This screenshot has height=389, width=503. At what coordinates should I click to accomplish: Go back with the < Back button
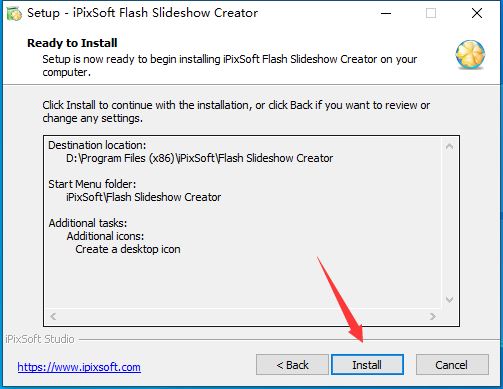point(292,365)
